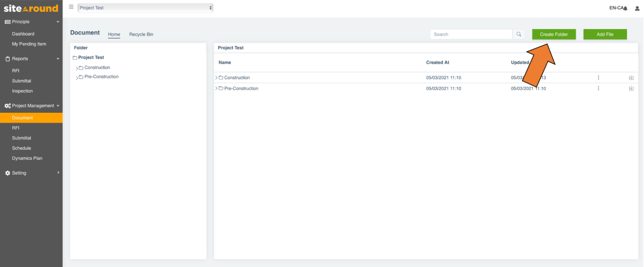Click the download icon on the Construction row
The height and width of the screenshot is (267, 644).
coord(631,77)
